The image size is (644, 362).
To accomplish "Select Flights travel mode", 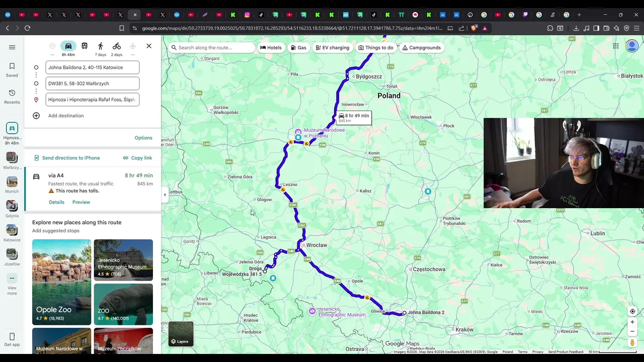I will point(133,46).
